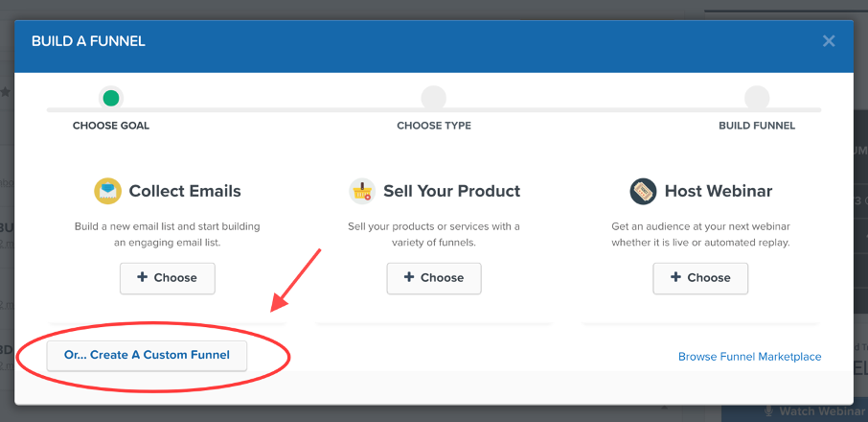This screenshot has width=868, height=422.
Task: Open the Browse Funnel Marketplace link
Action: (749, 357)
